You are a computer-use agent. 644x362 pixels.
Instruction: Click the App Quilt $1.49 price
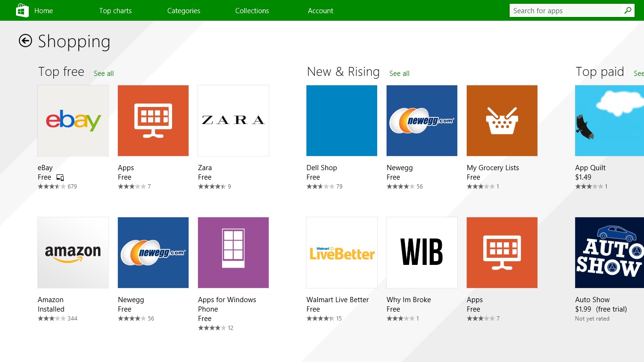pos(583,177)
